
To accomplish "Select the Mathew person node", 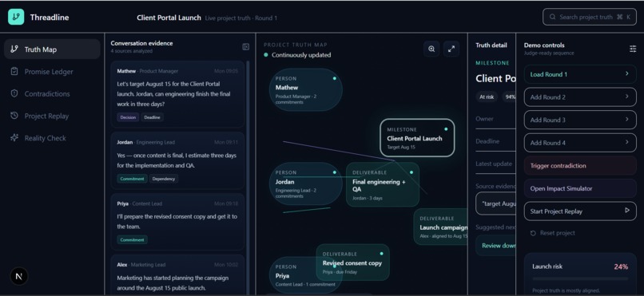I will pyautogui.click(x=305, y=90).
